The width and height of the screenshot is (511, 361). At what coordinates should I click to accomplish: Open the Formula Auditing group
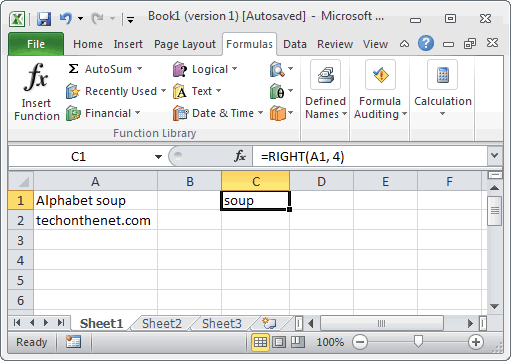tap(380, 90)
